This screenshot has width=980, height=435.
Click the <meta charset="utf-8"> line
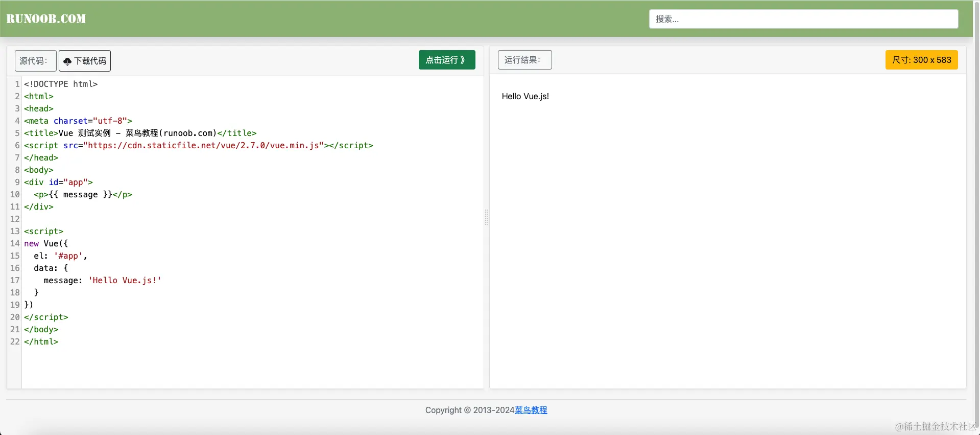[x=78, y=121]
